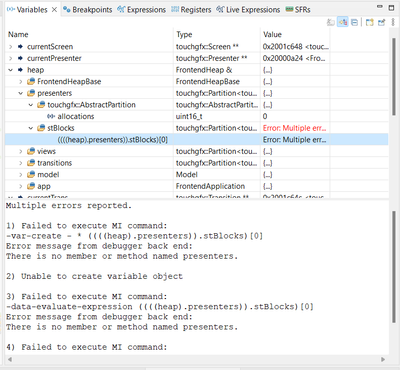The height and width of the screenshot is (370, 400).
Task: Switch to the Registers tab
Action: point(191,10)
